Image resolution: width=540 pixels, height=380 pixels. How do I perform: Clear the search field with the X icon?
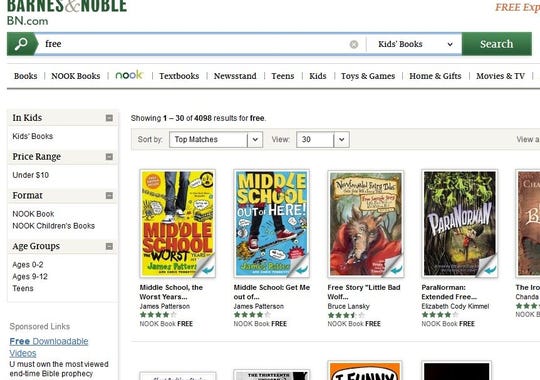coord(354,44)
